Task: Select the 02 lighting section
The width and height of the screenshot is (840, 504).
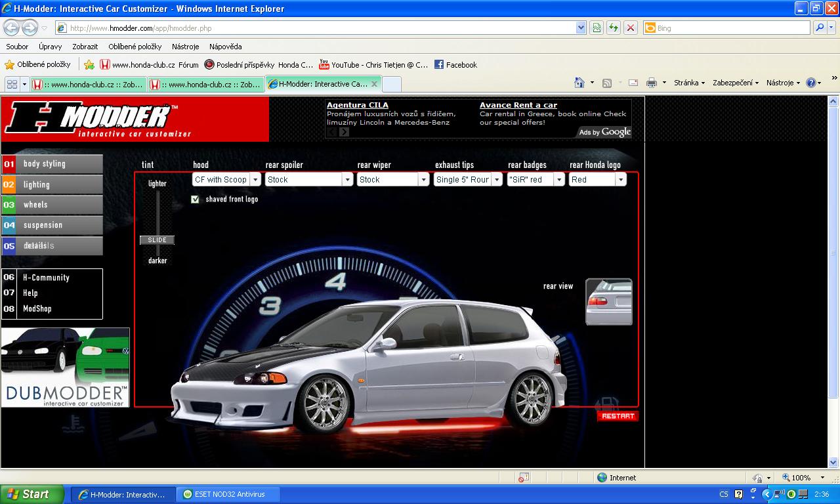Action: point(52,184)
